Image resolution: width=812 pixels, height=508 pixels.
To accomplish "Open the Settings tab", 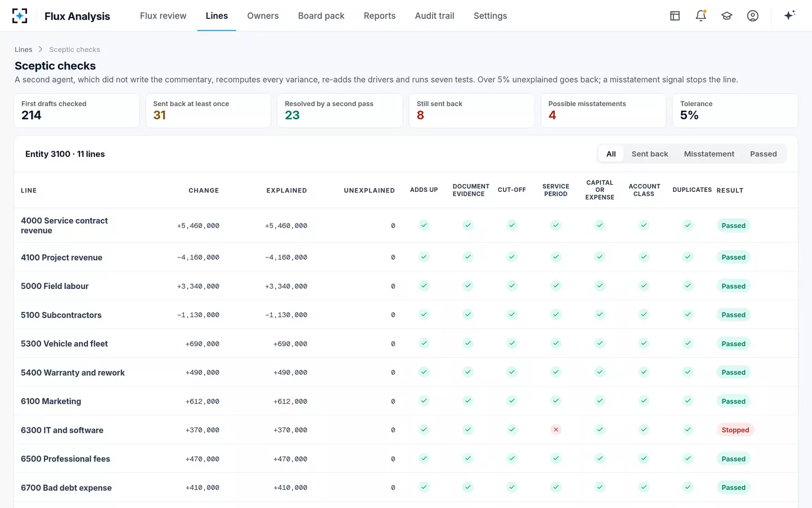I will click(x=490, y=16).
